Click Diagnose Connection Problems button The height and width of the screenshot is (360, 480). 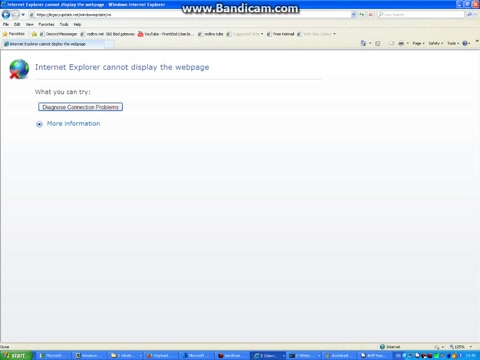tap(80, 107)
